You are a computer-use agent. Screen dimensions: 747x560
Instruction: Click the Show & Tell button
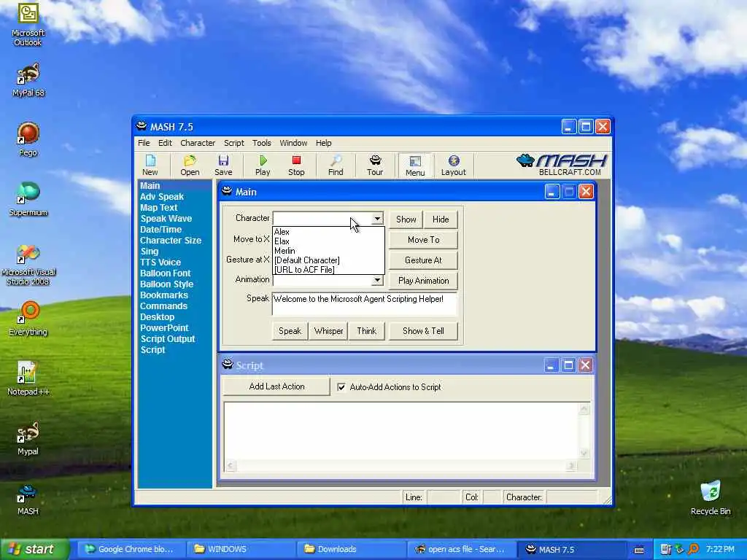424,330
